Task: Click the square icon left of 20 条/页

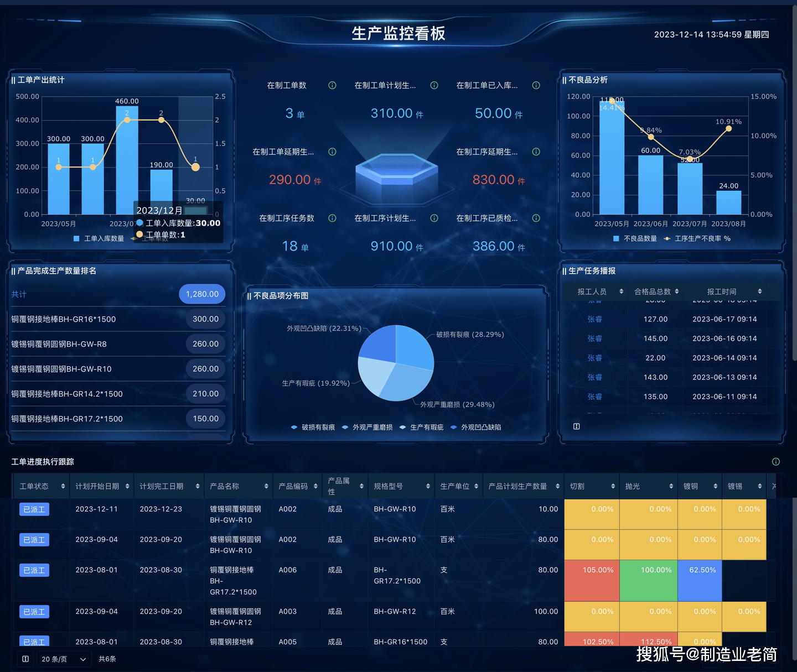Action: pyautogui.click(x=25, y=659)
